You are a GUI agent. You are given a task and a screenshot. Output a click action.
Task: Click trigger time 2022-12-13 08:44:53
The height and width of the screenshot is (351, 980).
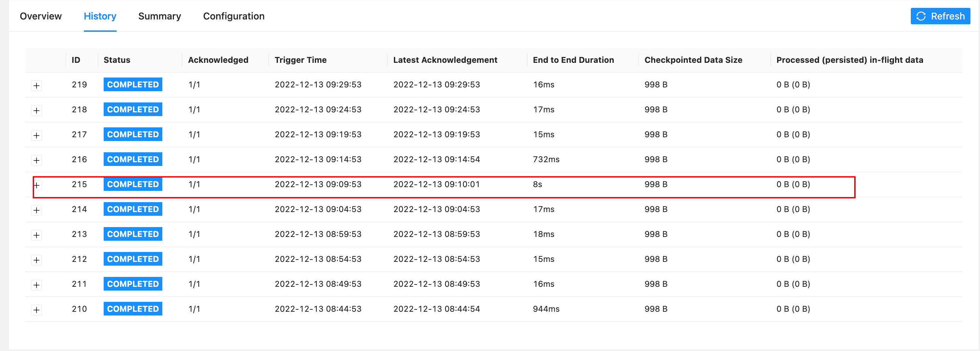pos(318,309)
